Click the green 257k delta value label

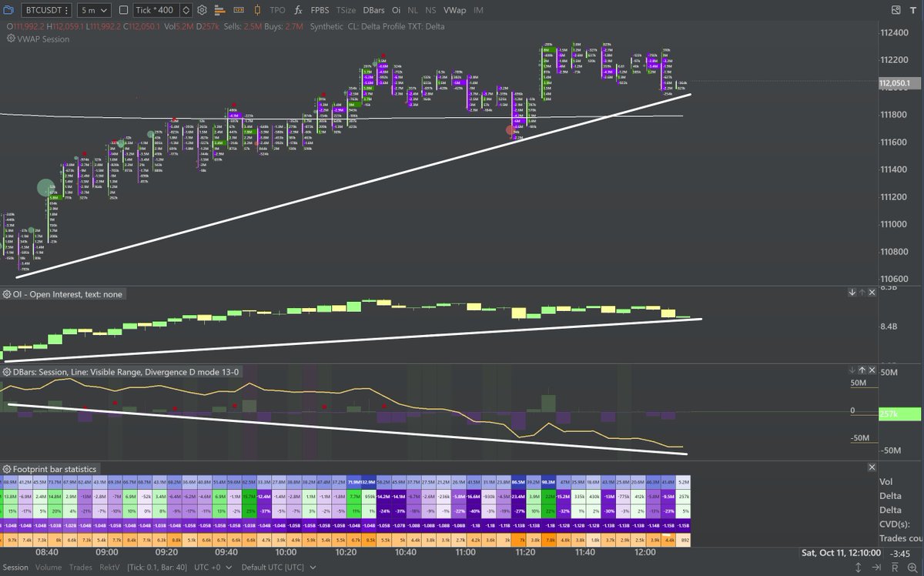(x=899, y=414)
